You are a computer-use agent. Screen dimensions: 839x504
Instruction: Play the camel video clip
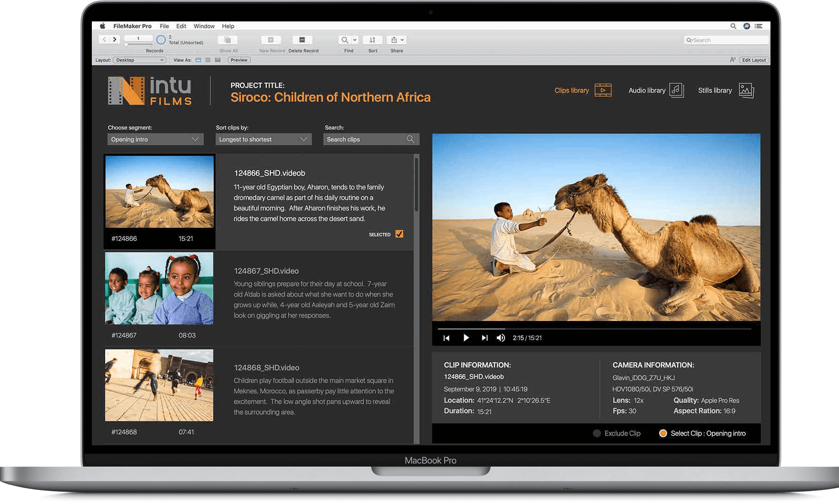point(466,338)
